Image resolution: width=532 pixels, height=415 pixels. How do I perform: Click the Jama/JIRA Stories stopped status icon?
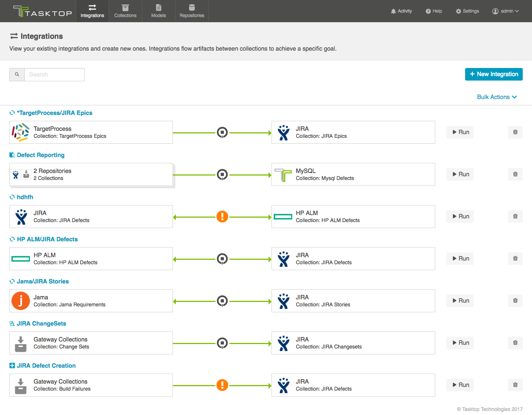pyautogui.click(x=222, y=301)
